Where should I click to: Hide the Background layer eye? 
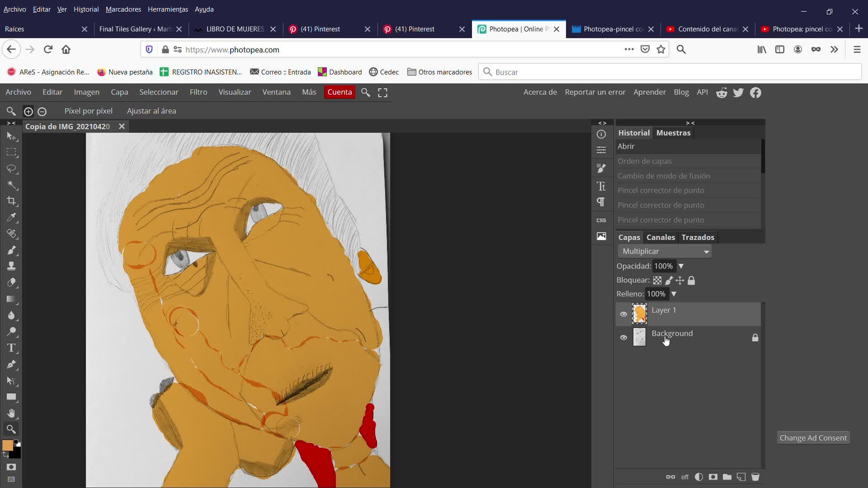(623, 338)
